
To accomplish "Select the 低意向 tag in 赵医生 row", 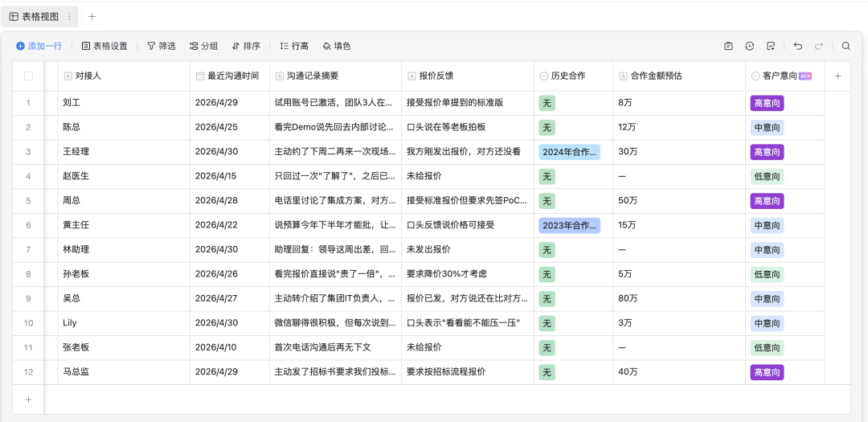I will [x=767, y=177].
